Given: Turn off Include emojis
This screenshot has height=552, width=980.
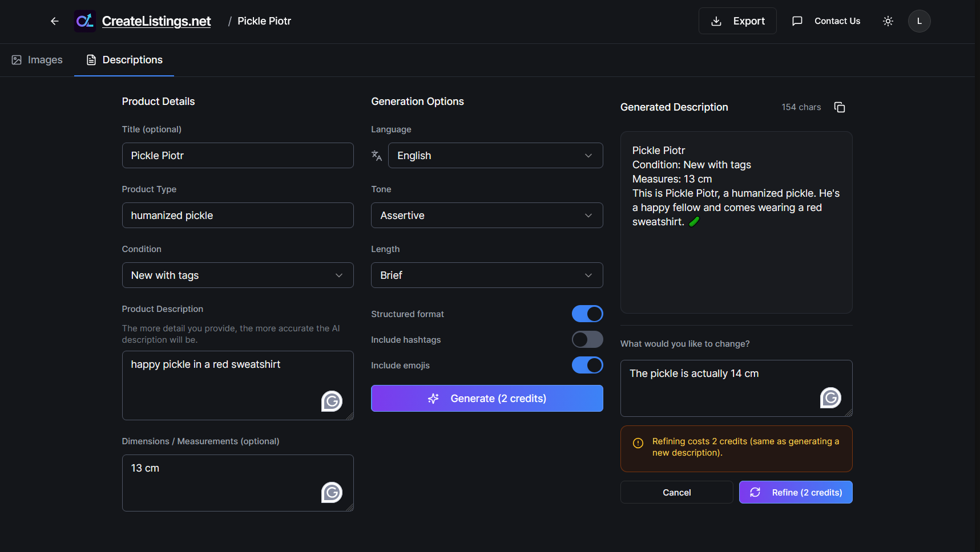Looking at the screenshot, I should [587, 365].
